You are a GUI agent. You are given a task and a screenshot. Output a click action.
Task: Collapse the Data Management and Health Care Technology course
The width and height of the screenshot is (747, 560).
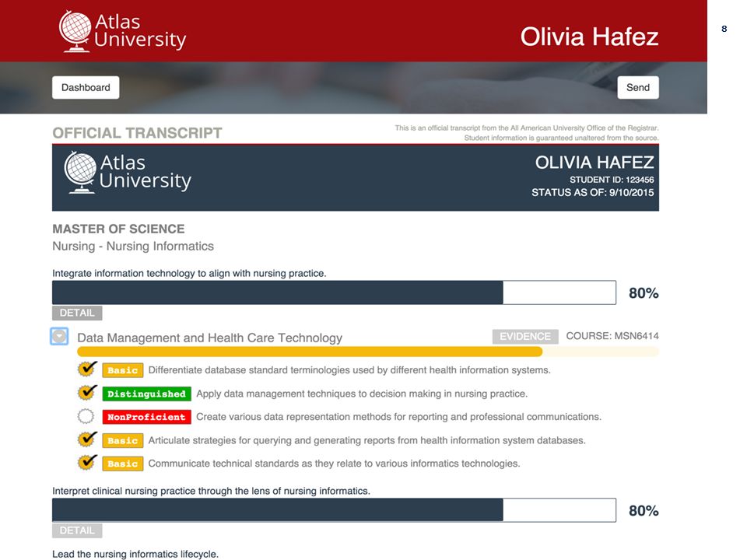[x=59, y=336]
